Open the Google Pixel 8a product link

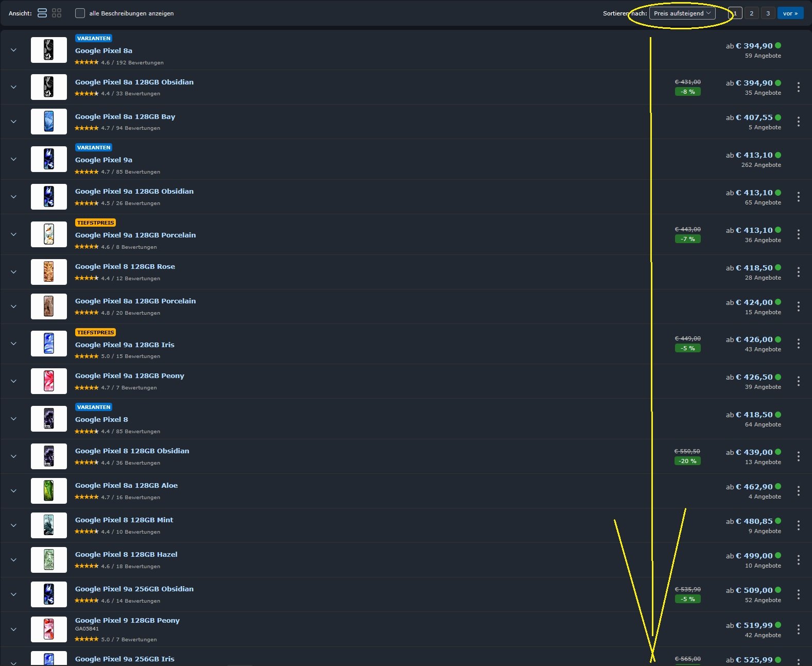click(x=103, y=50)
